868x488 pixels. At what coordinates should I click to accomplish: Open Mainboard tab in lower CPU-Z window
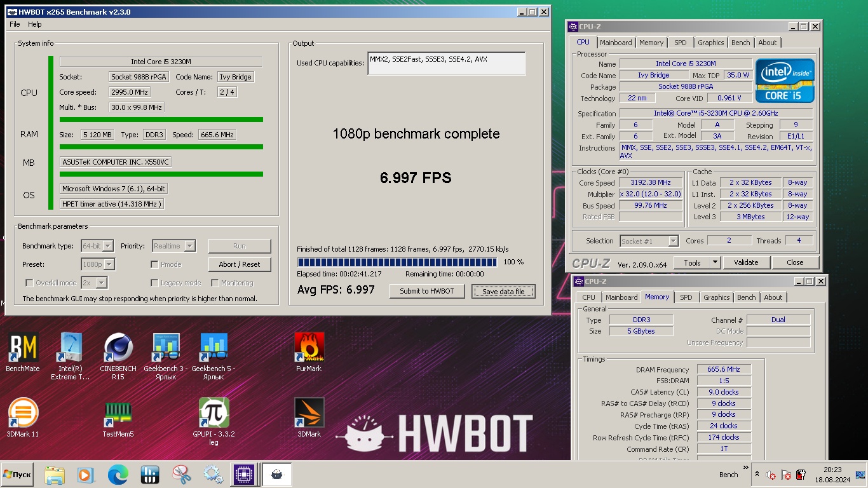point(621,297)
